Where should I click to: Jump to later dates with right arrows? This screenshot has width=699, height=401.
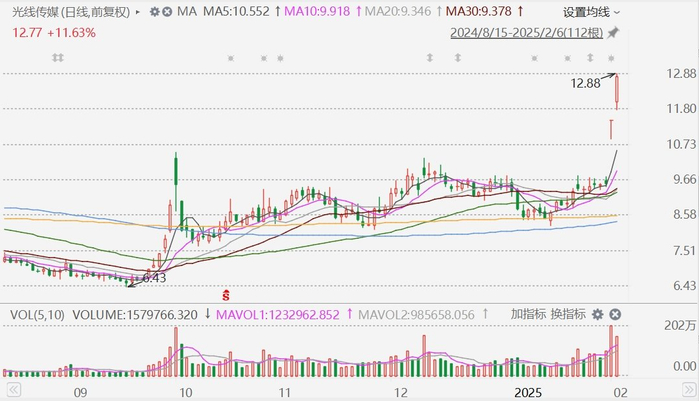[688, 390]
